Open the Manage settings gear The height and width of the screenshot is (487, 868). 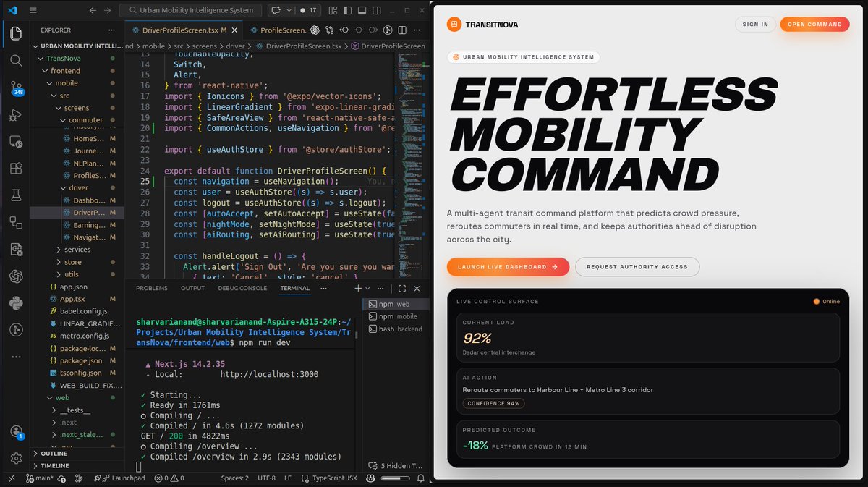16,458
